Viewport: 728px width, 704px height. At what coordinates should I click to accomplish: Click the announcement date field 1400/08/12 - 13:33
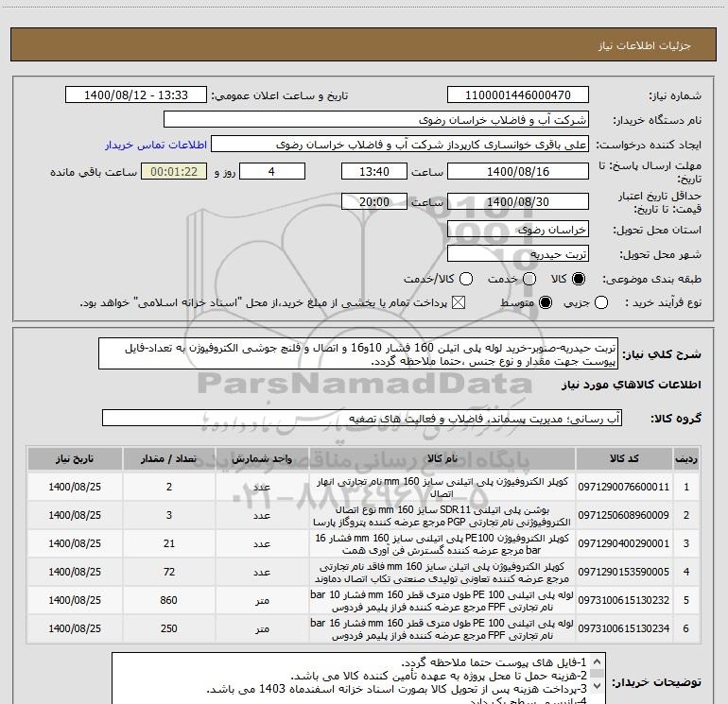coord(136,95)
